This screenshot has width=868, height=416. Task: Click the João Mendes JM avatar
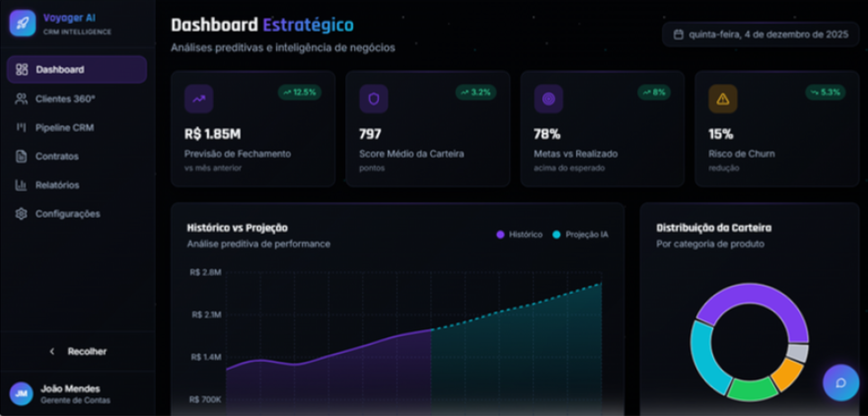click(x=21, y=393)
